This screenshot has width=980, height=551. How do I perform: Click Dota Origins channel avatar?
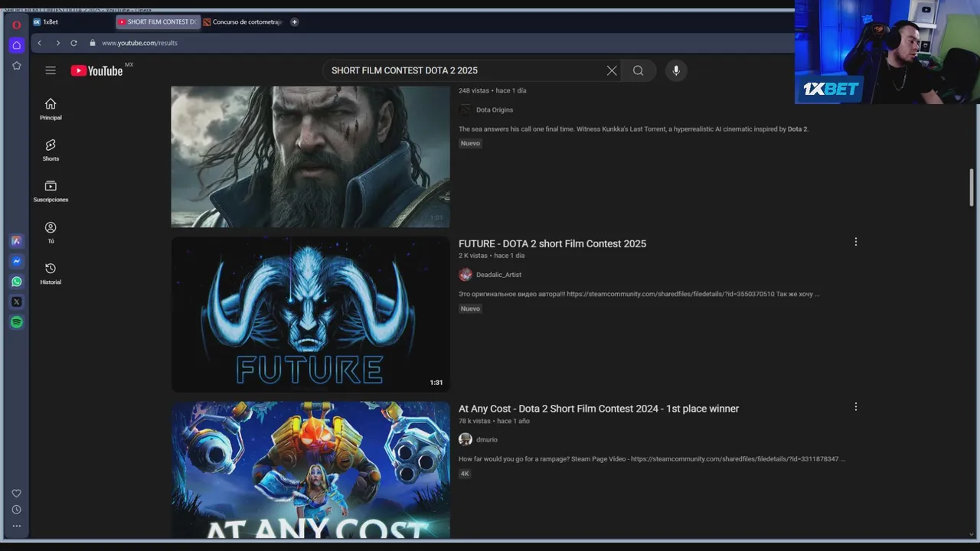tap(465, 110)
